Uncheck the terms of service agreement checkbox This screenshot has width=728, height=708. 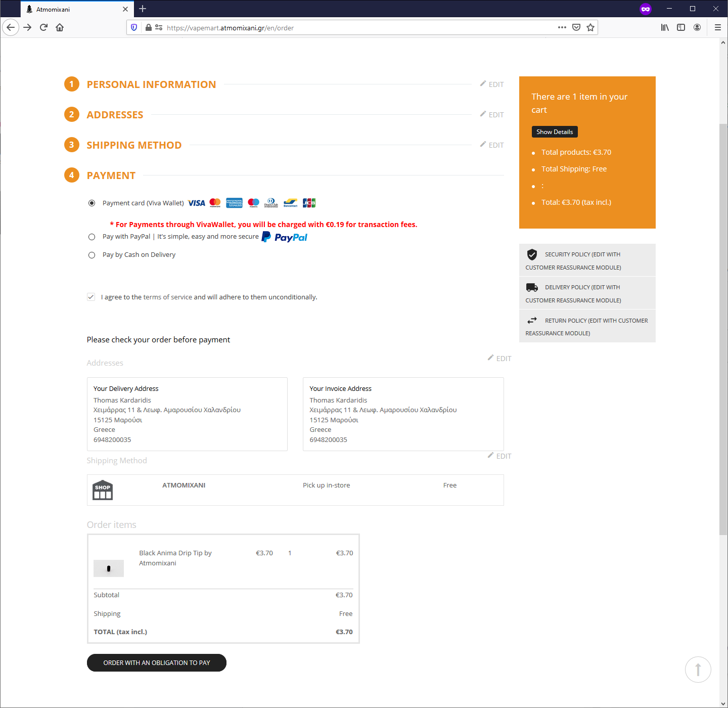click(91, 297)
